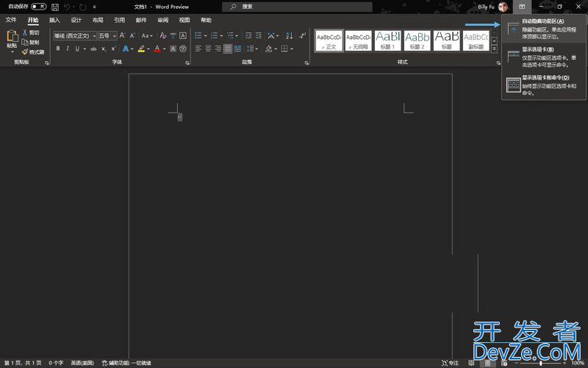Open the Font dialog launcher
The image size is (588, 368).
tap(187, 63)
